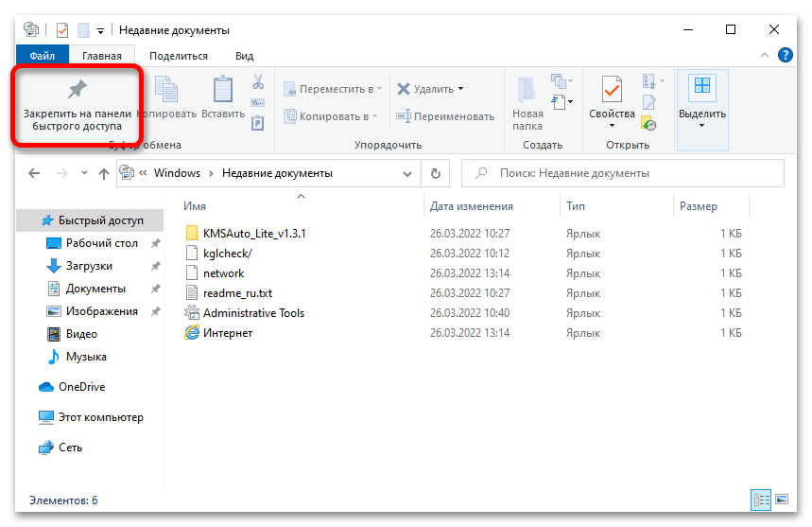The width and height of the screenshot is (812, 527).
Task: Click the refresh icon beside address bar
Action: pos(435,173)
